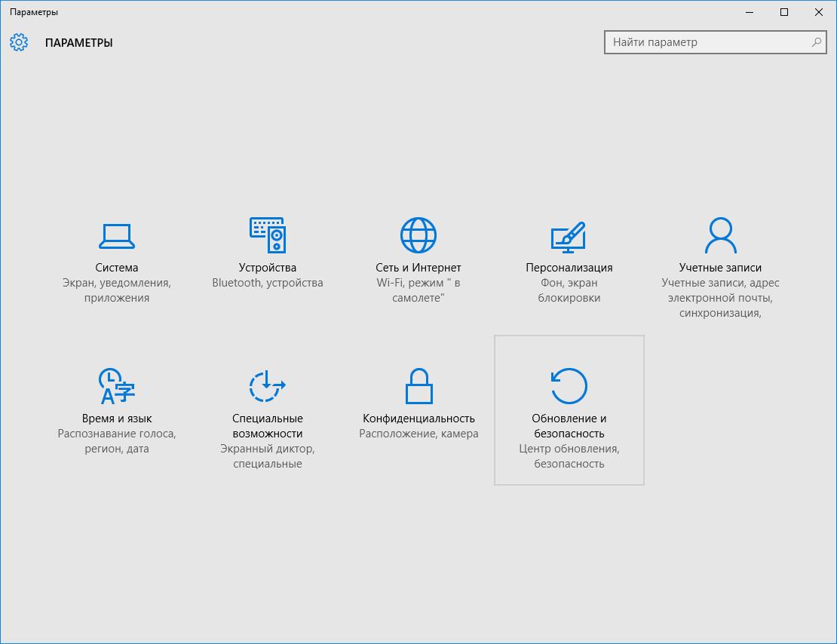The width and height of the screenshot is (837, 644).
Task: Click the dashed clock Специальные возможности icon
Action: [268, 387]
